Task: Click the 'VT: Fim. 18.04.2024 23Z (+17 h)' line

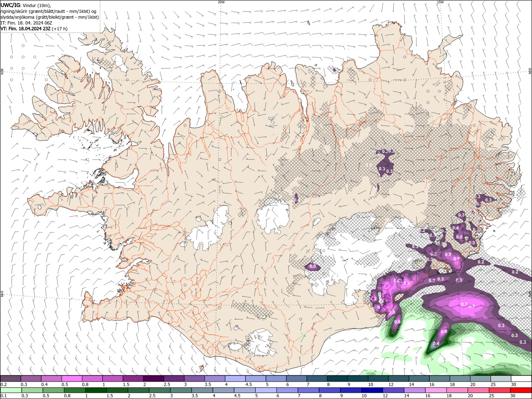Action: click(34, 29)
